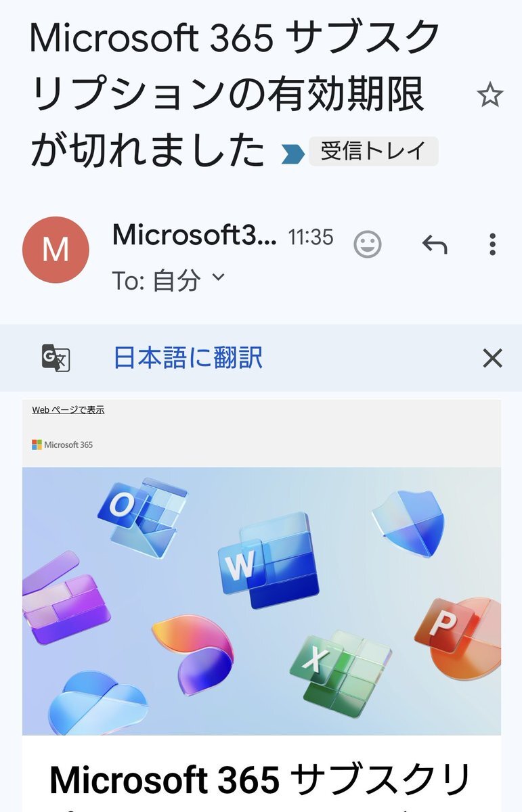This screenshot has width=522, height=812.
Task: Dismiss the translation banner
Action: [x=492, y=358]
